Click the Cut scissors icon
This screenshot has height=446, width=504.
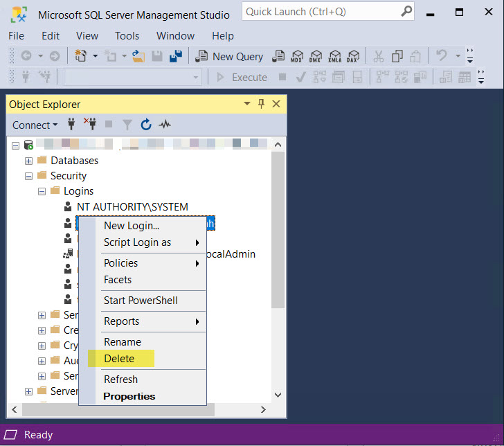378,57
